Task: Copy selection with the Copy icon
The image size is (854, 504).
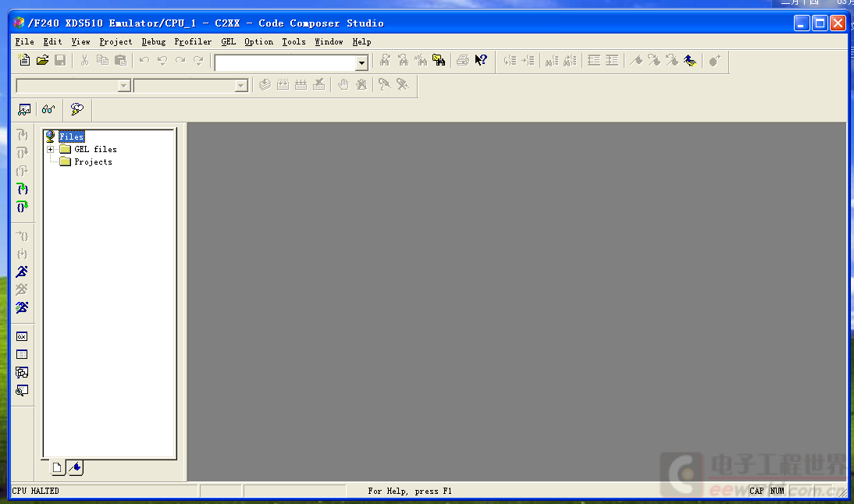Action: (102, 60)
